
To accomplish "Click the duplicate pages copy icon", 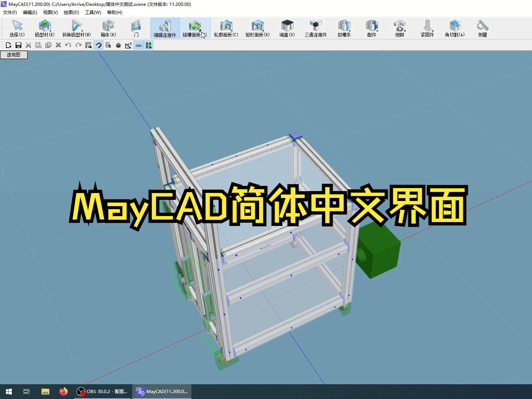I will [x=48, y=45].
